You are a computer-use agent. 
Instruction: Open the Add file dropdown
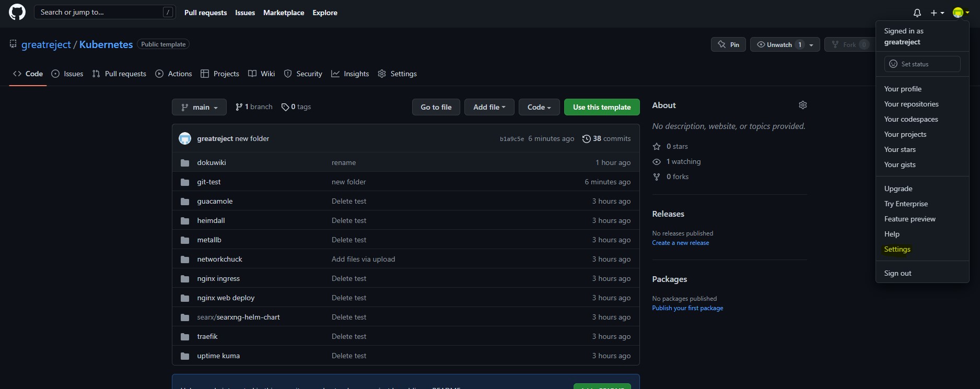489,107
